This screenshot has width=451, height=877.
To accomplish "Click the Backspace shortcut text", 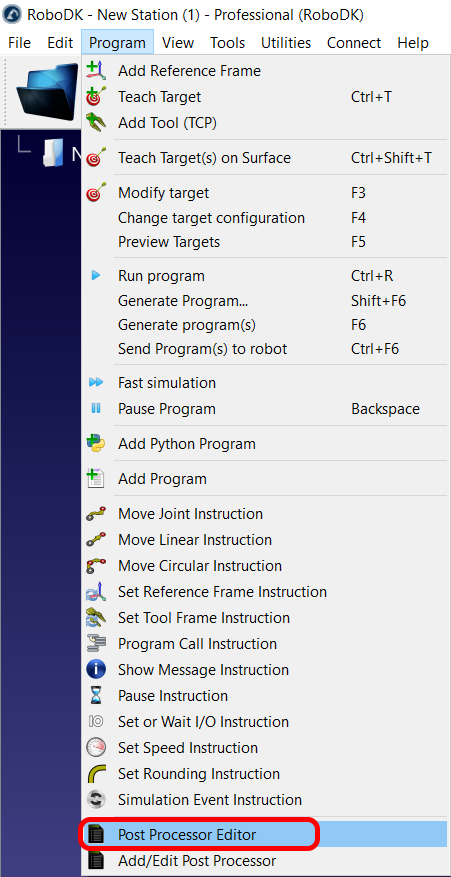I will click(x=385, y=409).
